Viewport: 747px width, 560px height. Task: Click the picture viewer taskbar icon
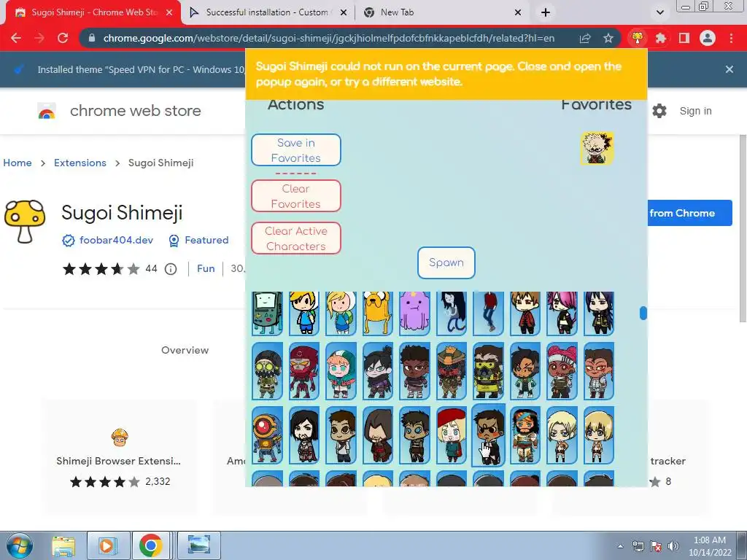199,545
